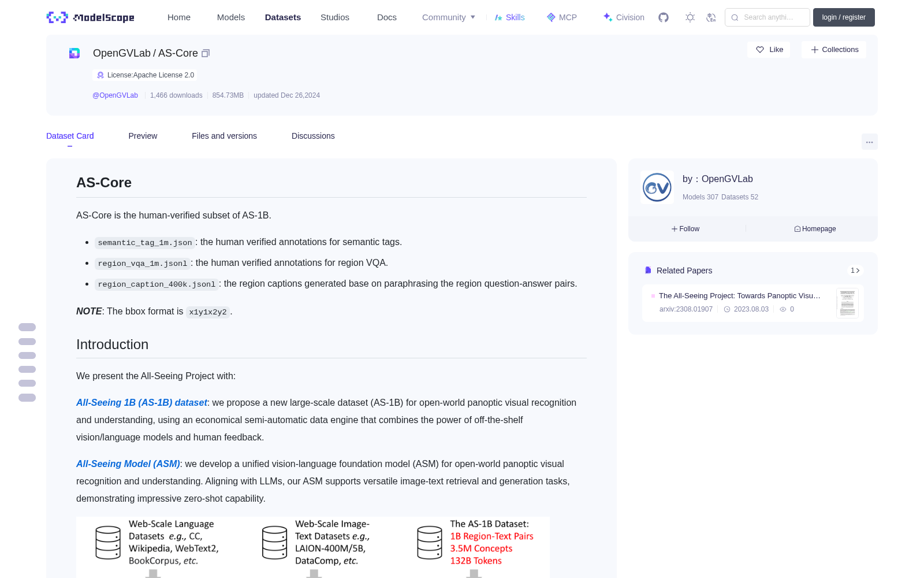Viewport: 924px width, 578px height.
Task: Click the "1,466 downloads" text
Action: [176, 95]
